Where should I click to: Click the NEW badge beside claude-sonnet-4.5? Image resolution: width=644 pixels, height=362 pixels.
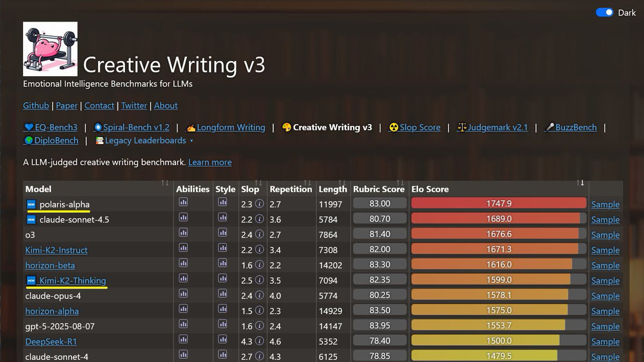click(31, 219)
